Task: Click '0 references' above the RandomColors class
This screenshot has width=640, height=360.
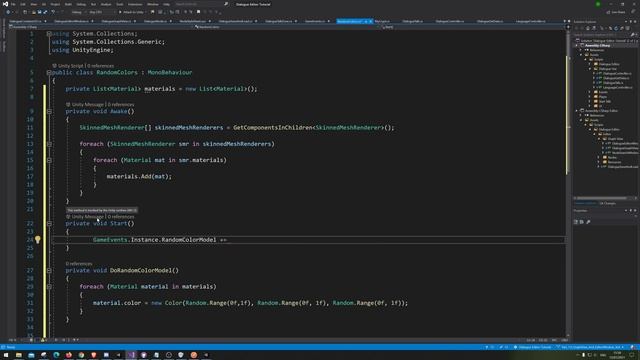Action: coord(101,66)
